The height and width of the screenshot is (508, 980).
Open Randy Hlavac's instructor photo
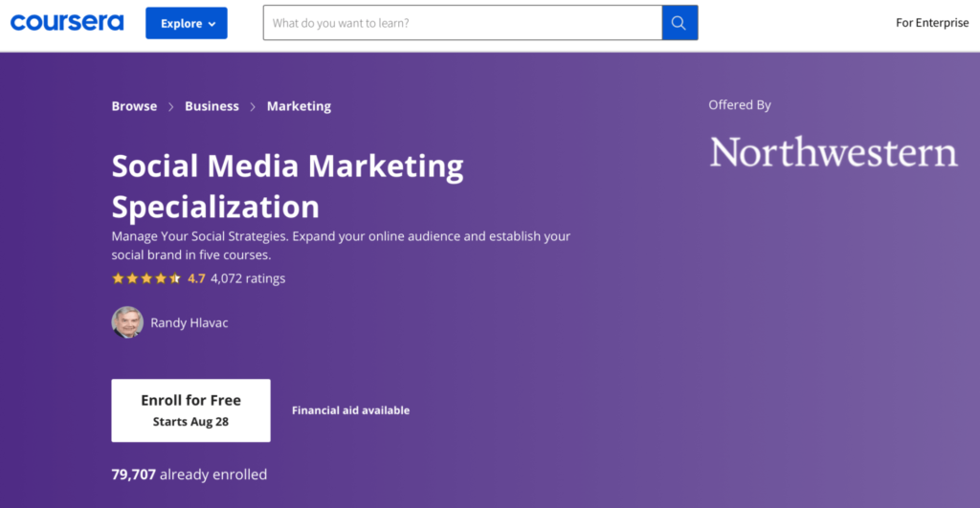(x=127, y=322)
